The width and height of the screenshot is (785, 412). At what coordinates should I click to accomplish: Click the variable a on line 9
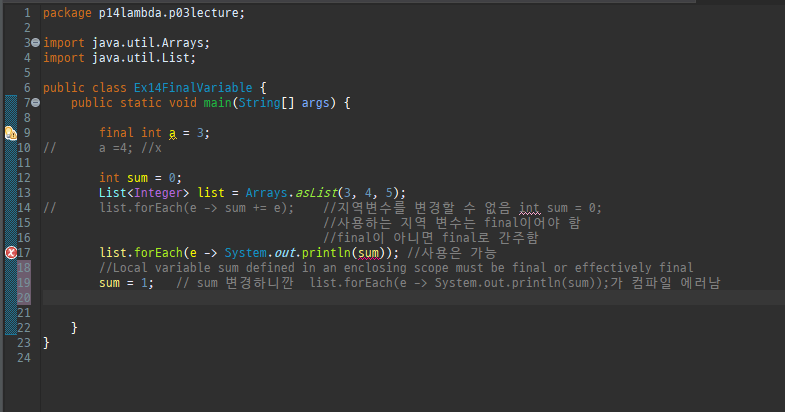(x=172, y=133)
